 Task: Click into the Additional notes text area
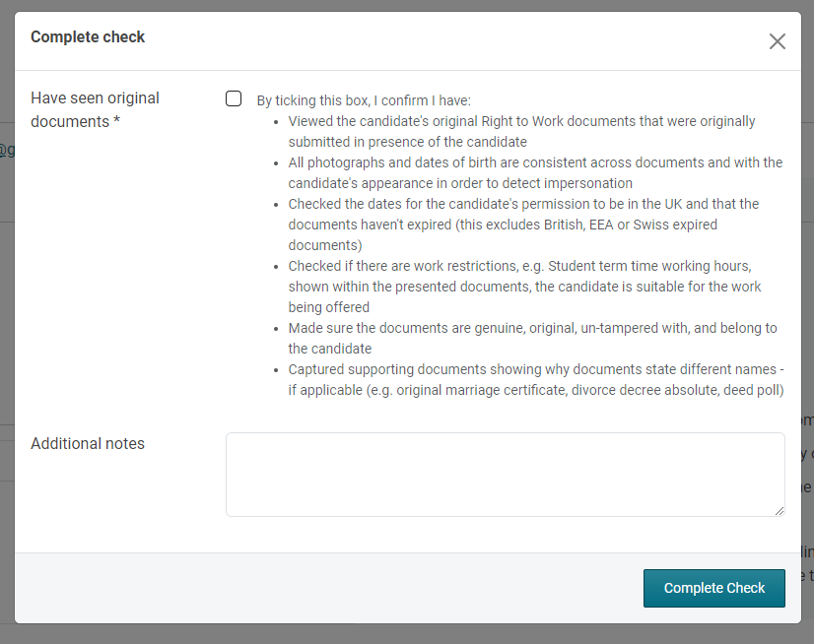point(505,474)
